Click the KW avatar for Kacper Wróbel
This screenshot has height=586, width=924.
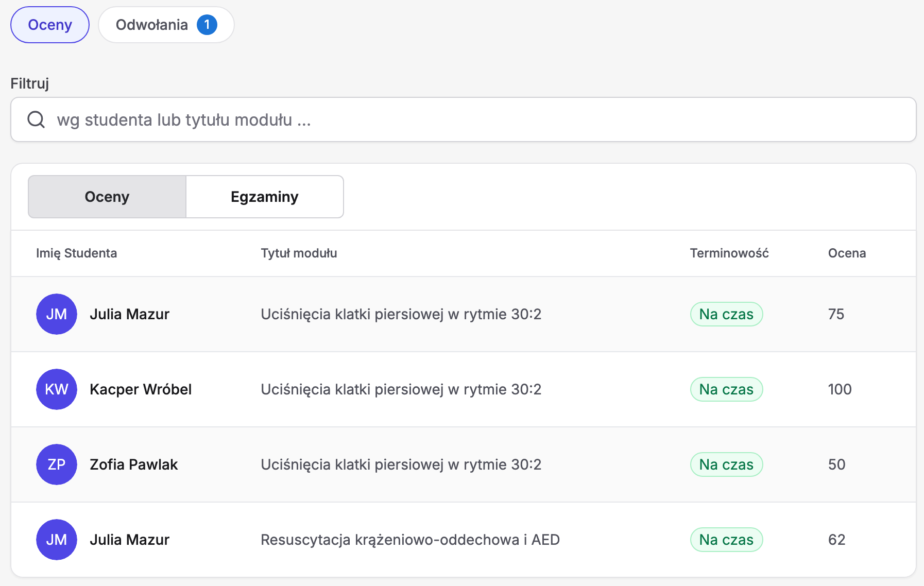click(57, 389)
